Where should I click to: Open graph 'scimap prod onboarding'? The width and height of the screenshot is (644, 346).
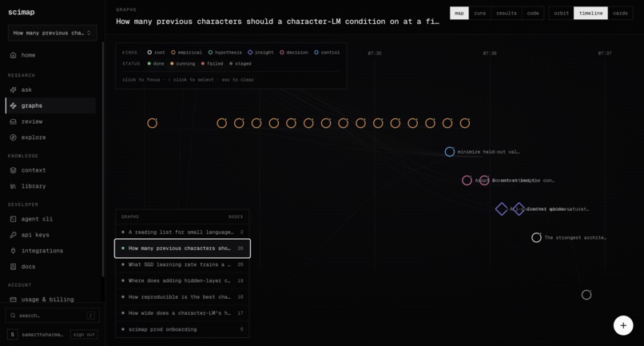click(x=182, y=329)
